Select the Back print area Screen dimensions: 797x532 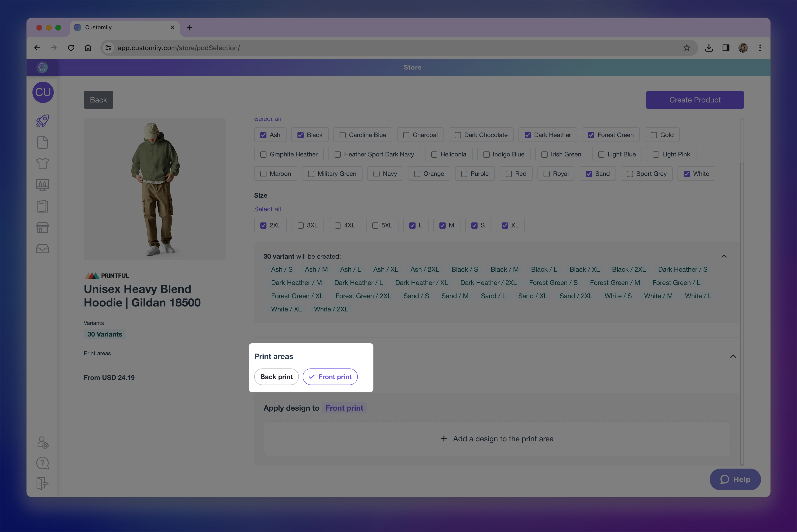(276, 377)
